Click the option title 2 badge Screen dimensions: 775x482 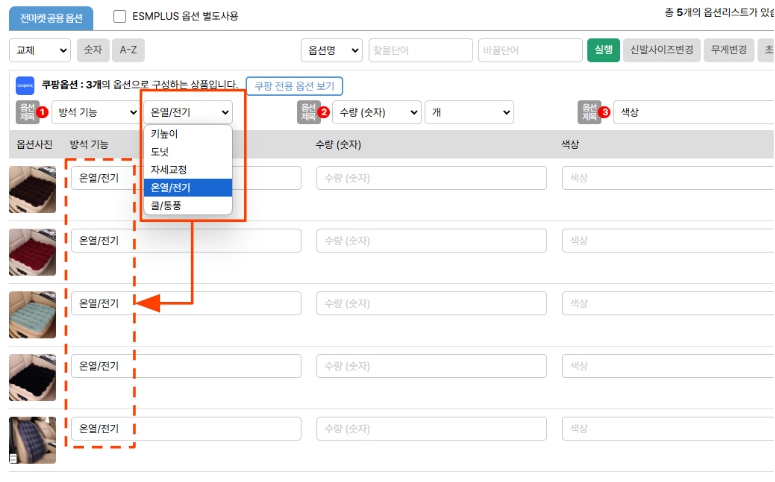pos(313,112)
